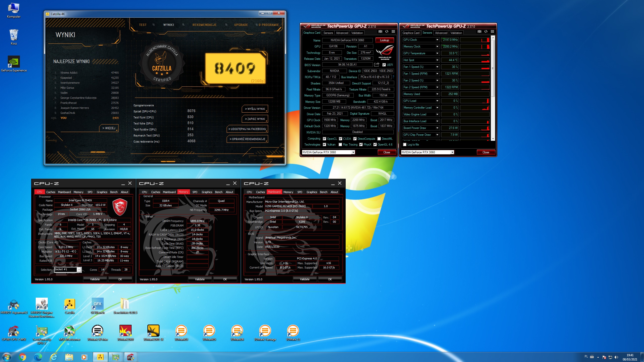Launch 3DMark05 desktop shortcut

coord(209,333)
